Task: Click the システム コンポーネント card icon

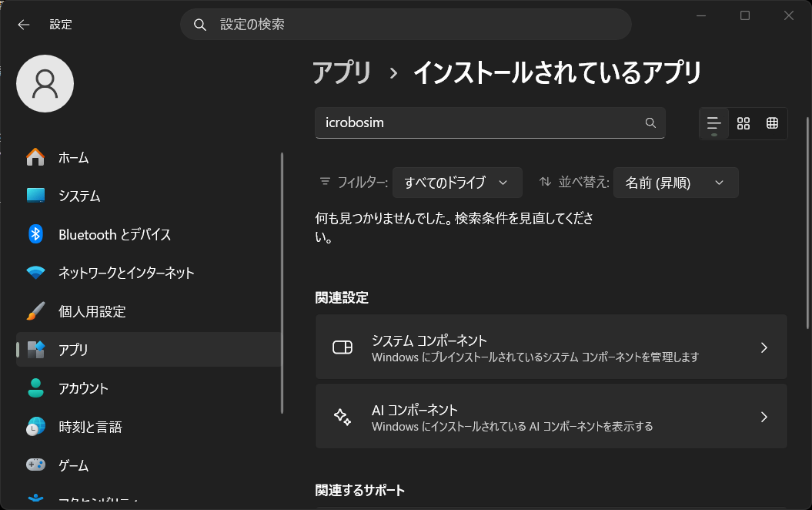Action: pyautogui.click(x=343, y=347)
